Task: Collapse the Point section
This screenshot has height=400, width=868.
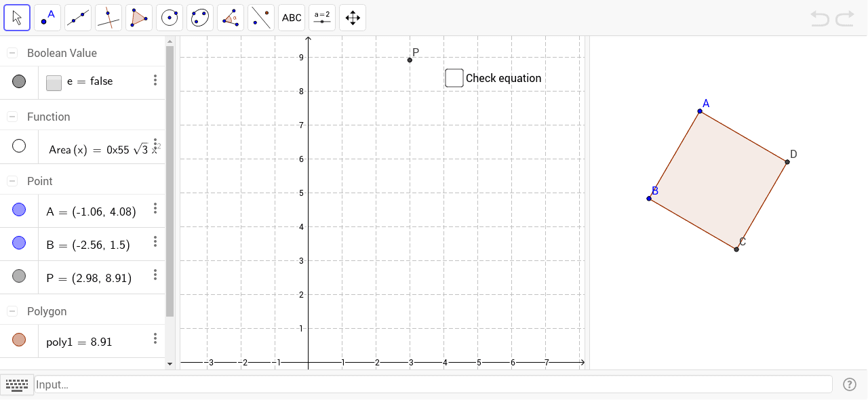Action: click(x=12, y=181)
